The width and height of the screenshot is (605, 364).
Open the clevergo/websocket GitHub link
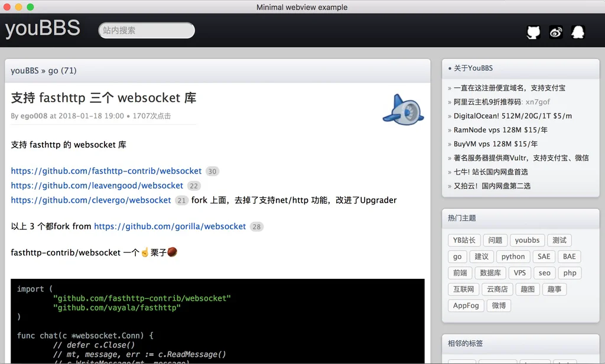coord(91,200)
